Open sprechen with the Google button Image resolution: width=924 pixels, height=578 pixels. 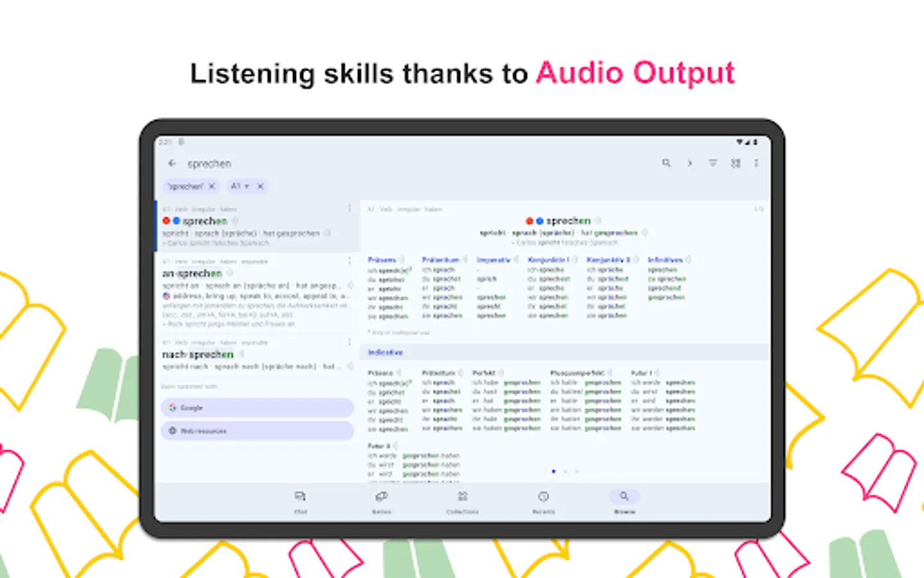tap(257, 408)
